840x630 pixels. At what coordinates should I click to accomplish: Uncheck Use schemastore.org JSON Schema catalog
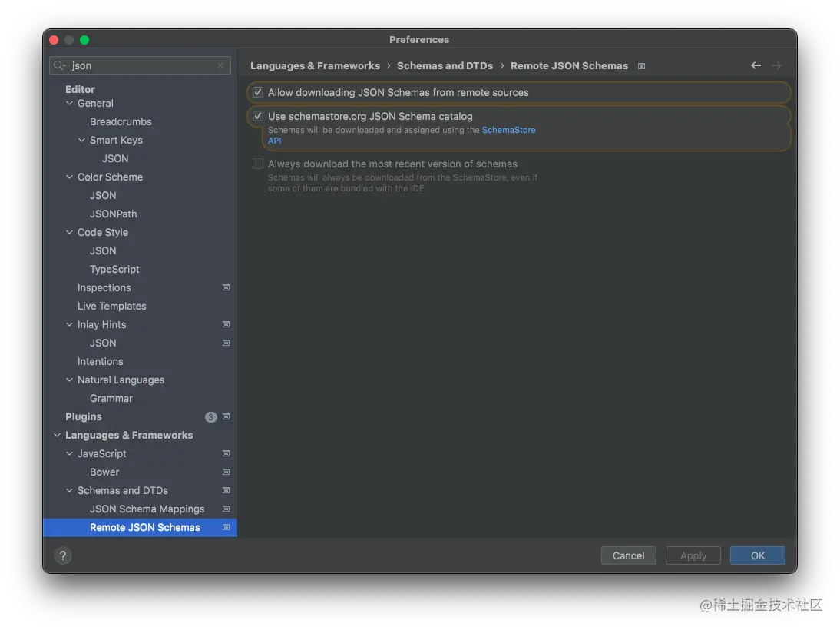(258, 116)
